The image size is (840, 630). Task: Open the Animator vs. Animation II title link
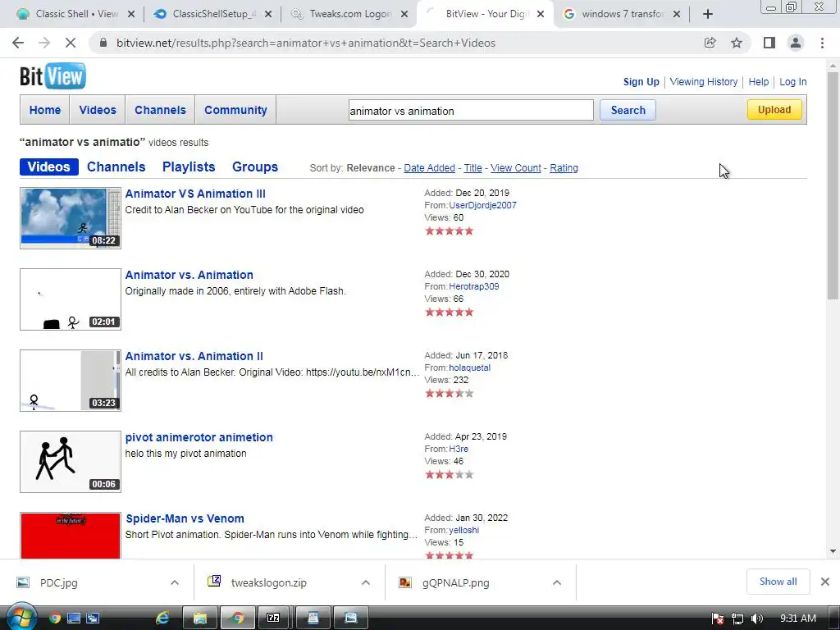coord(194,356)
